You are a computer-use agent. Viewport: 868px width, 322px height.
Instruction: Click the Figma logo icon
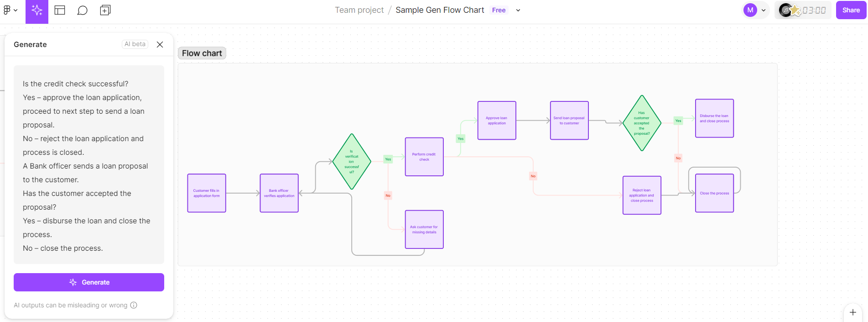click(6, 10)
